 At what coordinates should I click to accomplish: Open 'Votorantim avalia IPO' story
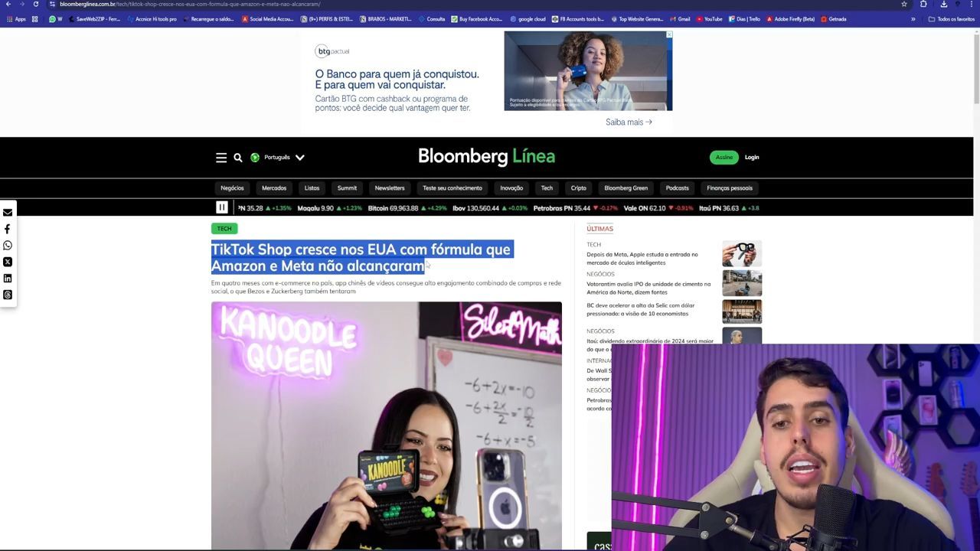pos(648,288)
